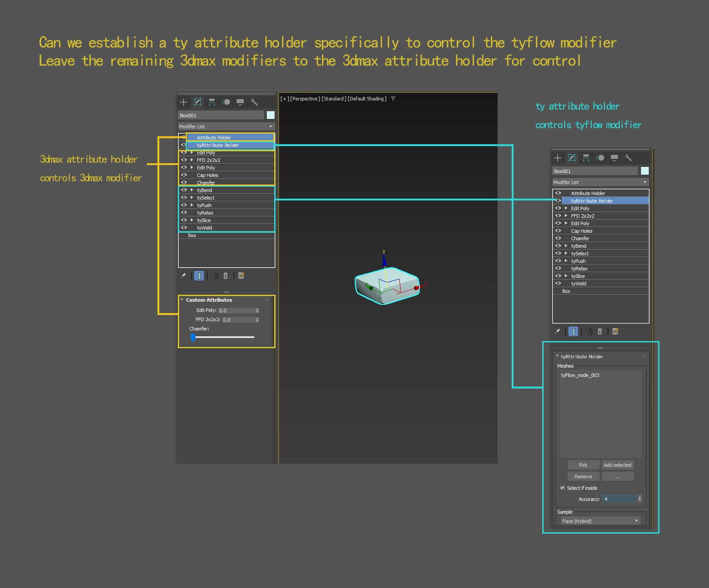This screenshot has width=709, height=588.
Task: Toggle Show End Result in left panel
Action: click(x=199, y=276)
